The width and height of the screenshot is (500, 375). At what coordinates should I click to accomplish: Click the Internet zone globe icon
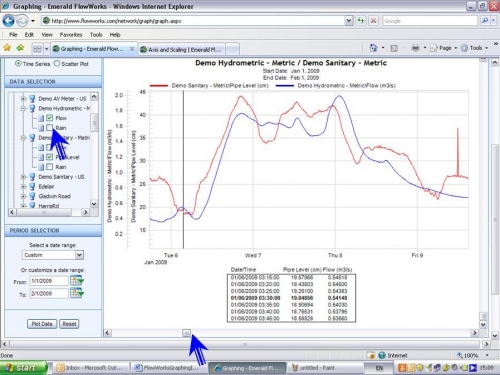pos(382,355)
